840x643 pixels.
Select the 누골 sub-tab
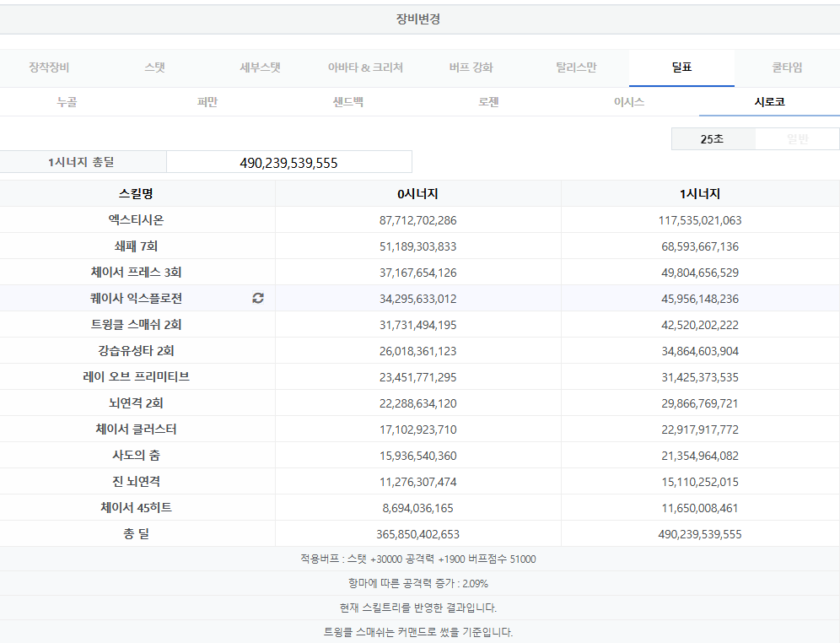tap(67, 102)
